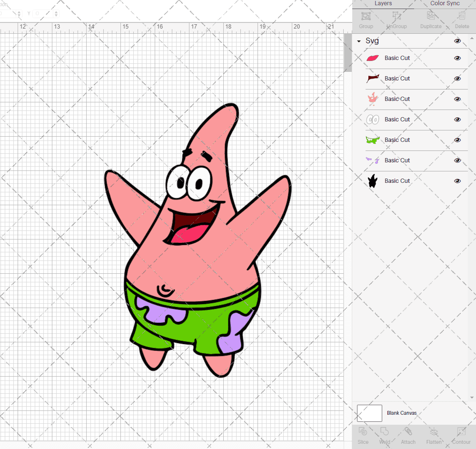Screen dimensions: 476x449
Task: Switch to the Layers tab
Action: point(383,3)
